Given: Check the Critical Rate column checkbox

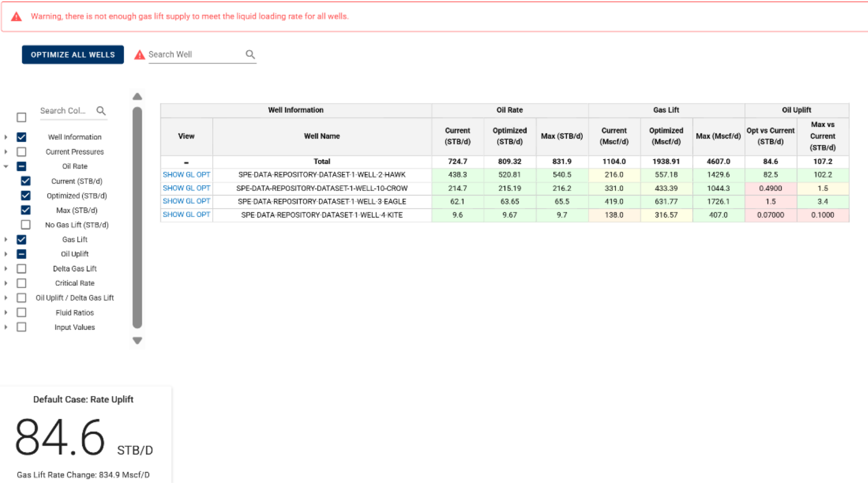Looking at the screenshot, I should (x=21, y=283).
